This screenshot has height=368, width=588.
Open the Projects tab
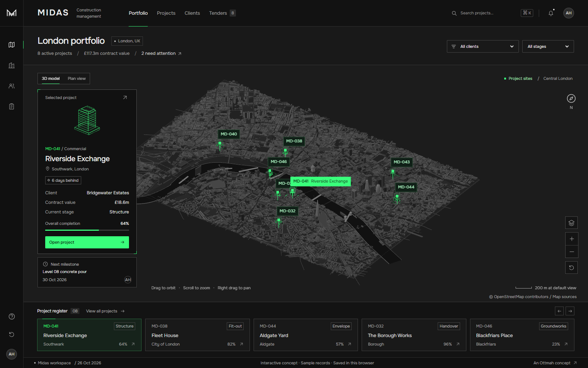[x=166, y=13]
